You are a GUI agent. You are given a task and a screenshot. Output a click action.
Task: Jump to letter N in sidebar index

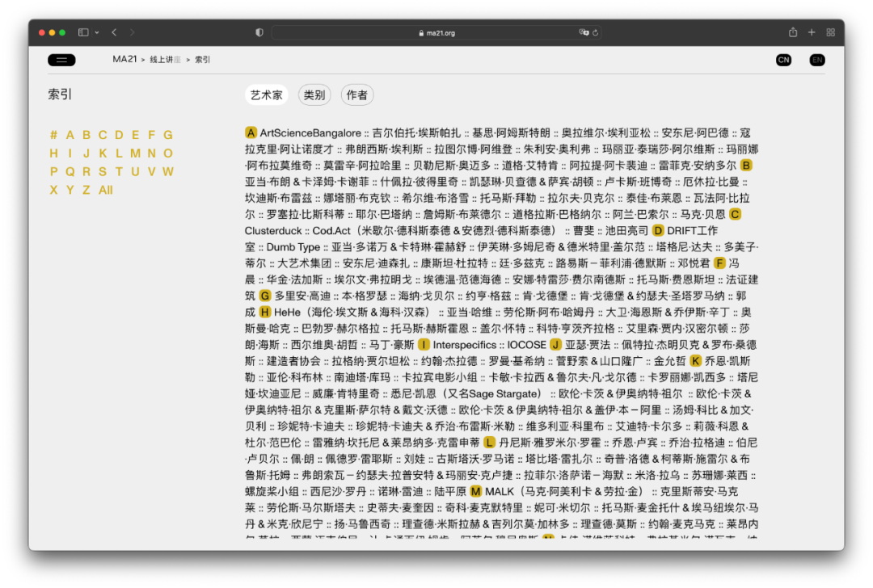(151, 153)
